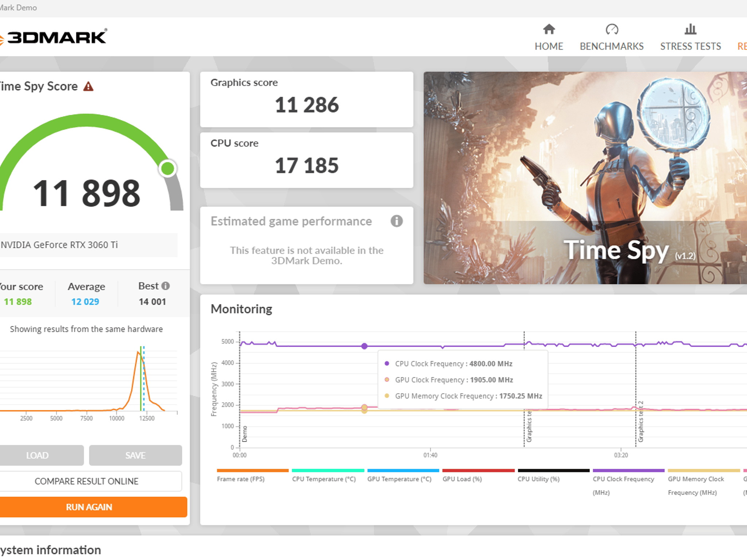Click the info icon beside Best
747x560 pixels.
(166, 286)
